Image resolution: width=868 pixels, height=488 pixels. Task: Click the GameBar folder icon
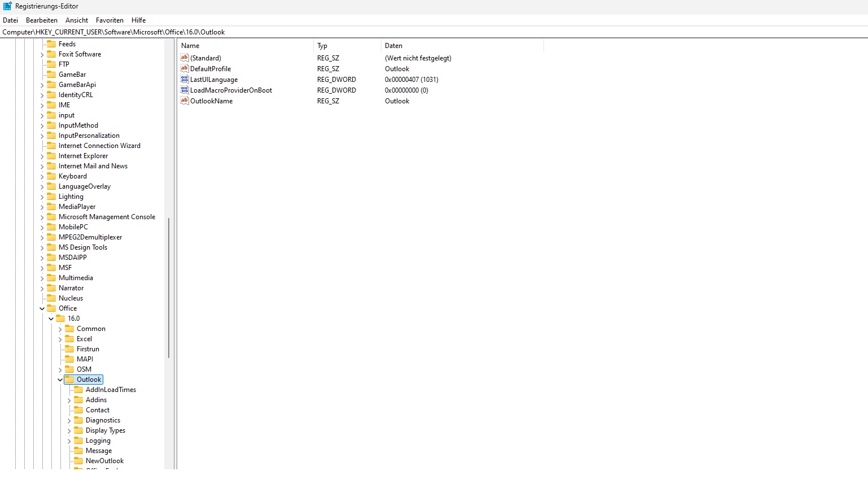pos(51,74)
